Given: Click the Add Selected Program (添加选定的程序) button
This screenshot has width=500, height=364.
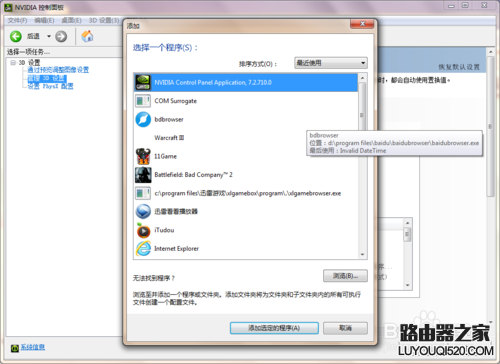Looking at the screenshot, I should 274,328.
